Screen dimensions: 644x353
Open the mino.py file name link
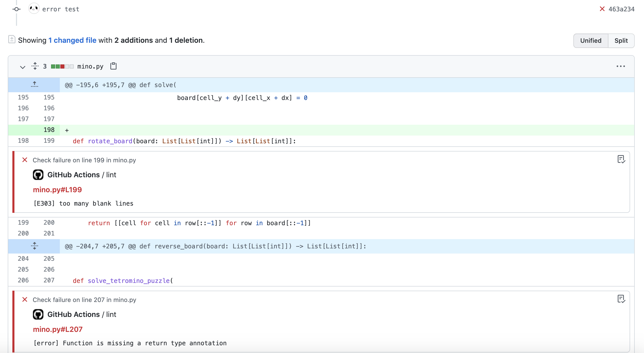point(90,66)
